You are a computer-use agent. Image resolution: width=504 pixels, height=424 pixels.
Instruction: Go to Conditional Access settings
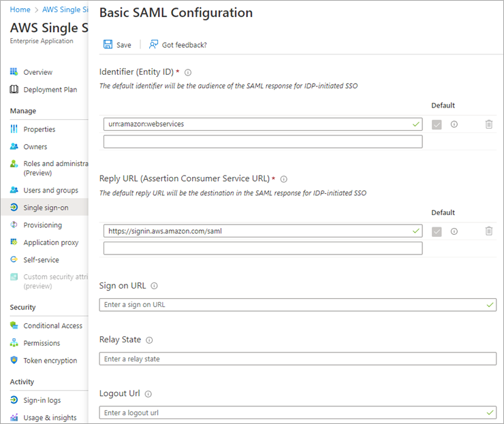point(52,326)
